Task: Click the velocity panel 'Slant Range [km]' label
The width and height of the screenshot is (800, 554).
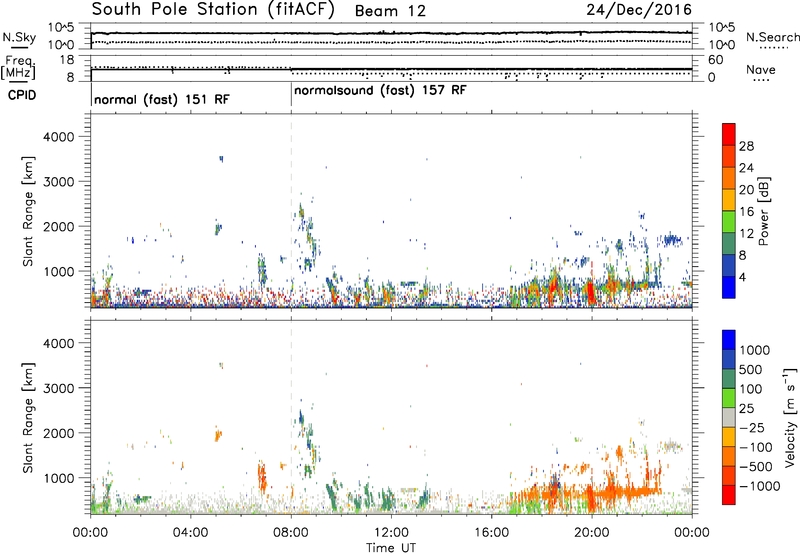Action: tap(28, 418)
